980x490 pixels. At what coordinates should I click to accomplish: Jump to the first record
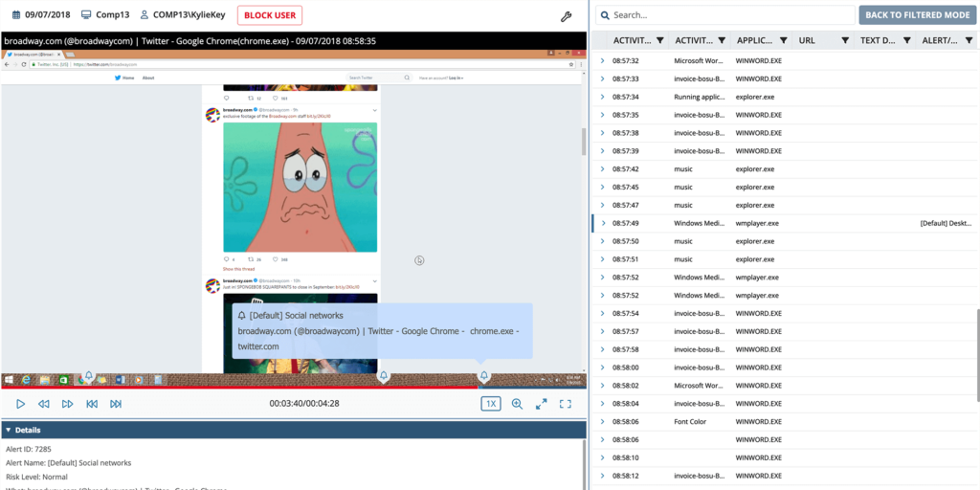[x=92, y=404]
